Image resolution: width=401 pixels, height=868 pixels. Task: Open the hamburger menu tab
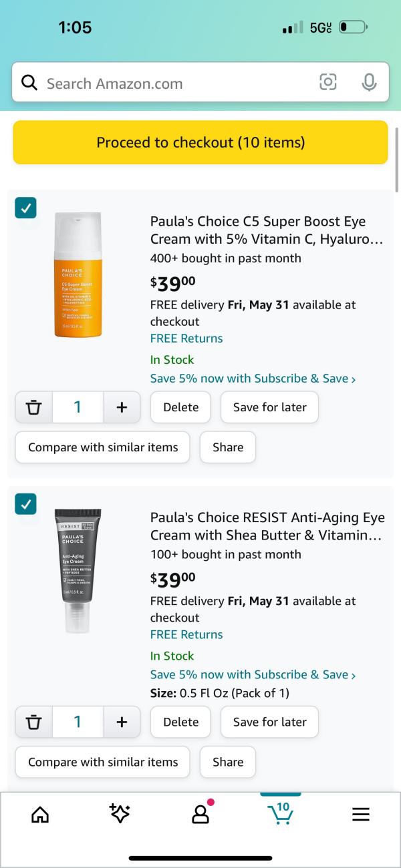[361, 814]
